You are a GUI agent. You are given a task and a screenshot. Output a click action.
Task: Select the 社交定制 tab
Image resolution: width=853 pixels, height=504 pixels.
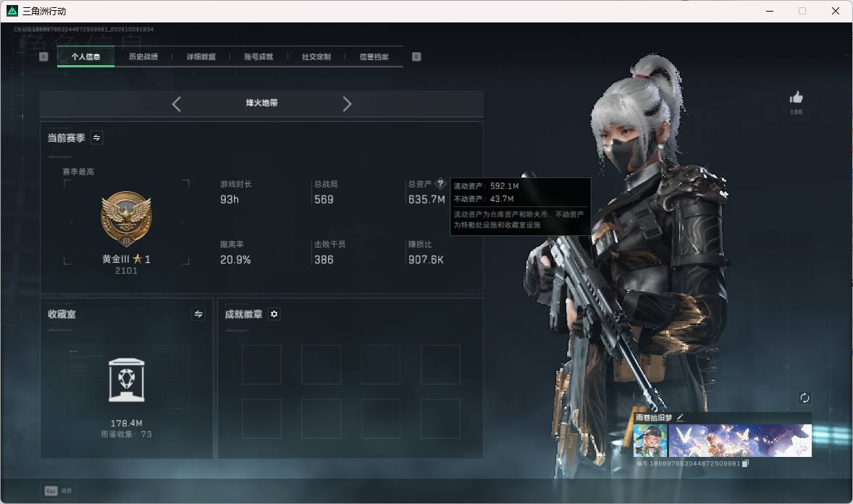[316, 56]
